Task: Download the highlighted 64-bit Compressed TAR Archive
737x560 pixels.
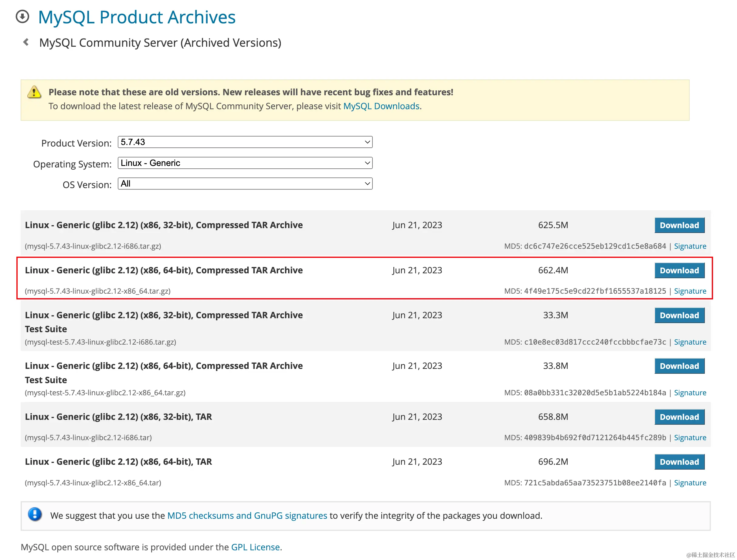Action: pos(679,270)
